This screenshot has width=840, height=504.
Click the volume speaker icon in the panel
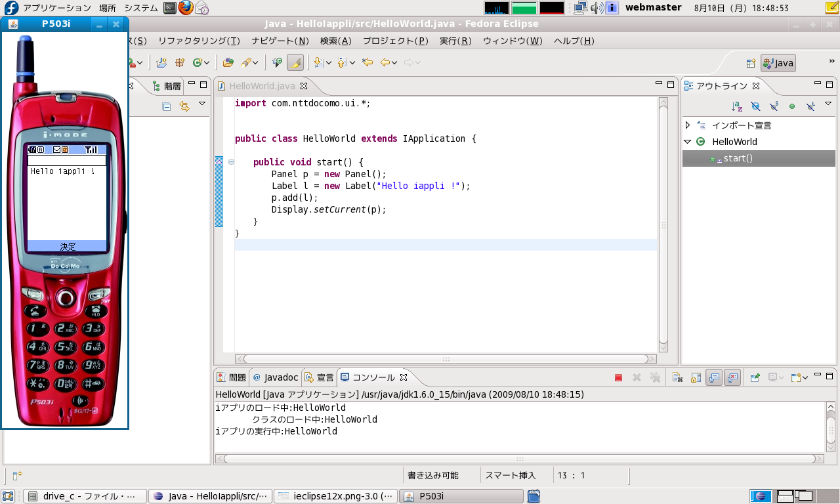tap(597, 8)
